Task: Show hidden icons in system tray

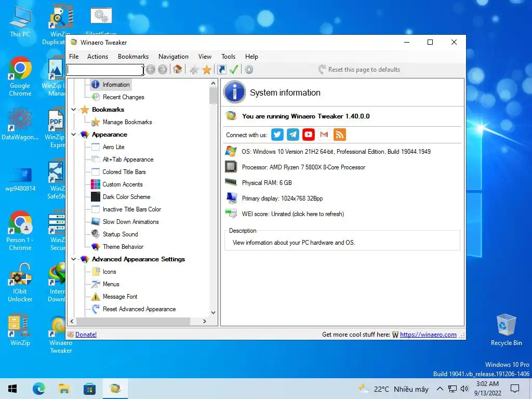Action: pyautogui.click(x=440, y=389)
